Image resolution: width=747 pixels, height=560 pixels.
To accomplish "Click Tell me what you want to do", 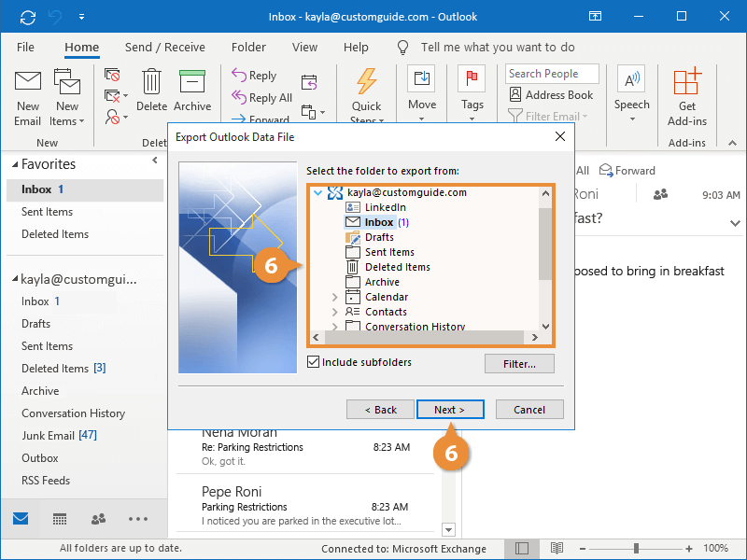I will pos(498,48).
